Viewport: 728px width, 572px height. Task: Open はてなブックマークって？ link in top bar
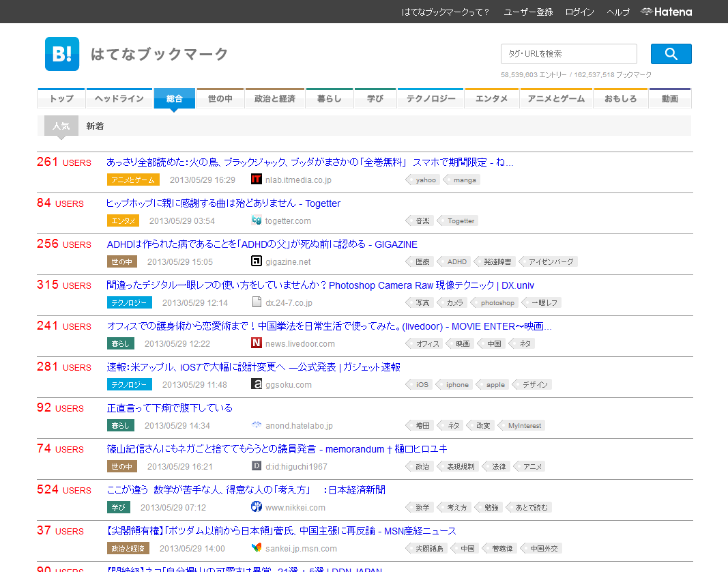click(446, 12)
